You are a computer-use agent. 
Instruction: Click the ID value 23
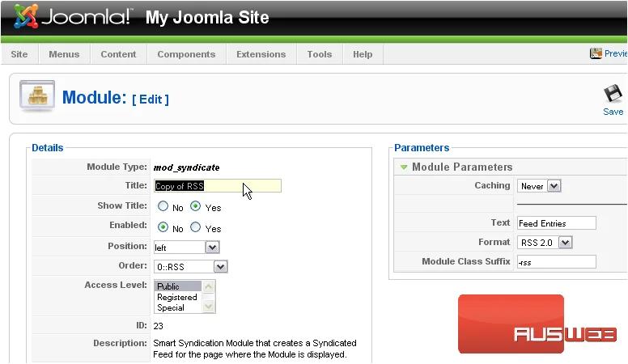point(158,326)
